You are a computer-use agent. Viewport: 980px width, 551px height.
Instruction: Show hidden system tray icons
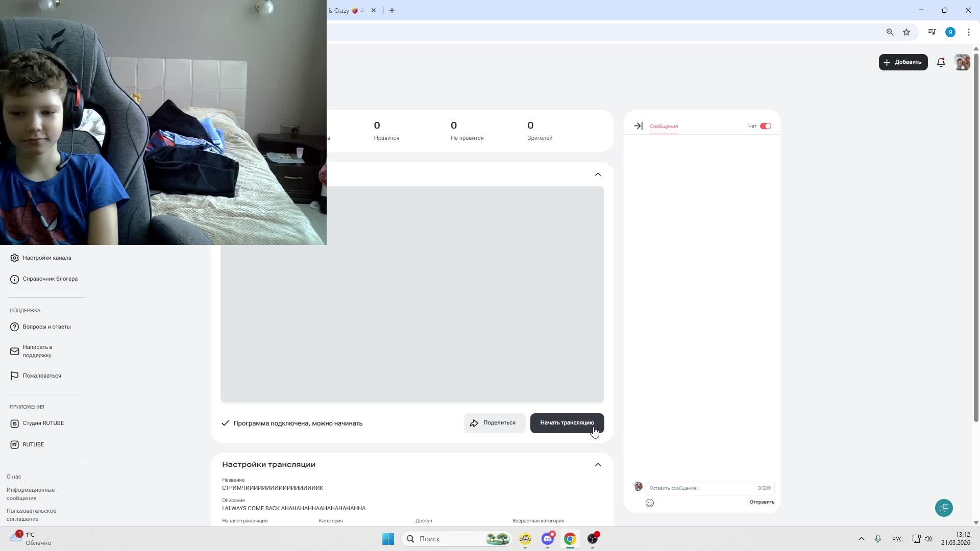(x=861, y=539)
